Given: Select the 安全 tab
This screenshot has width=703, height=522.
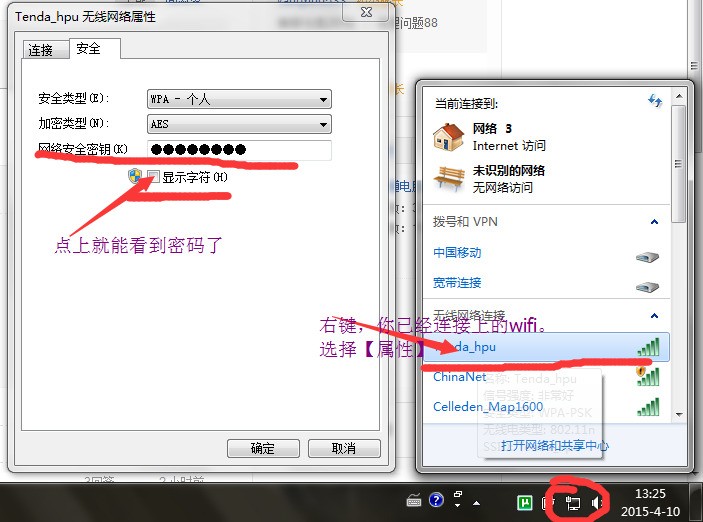Looking at the screenshot, I should [x=95, y=48].
